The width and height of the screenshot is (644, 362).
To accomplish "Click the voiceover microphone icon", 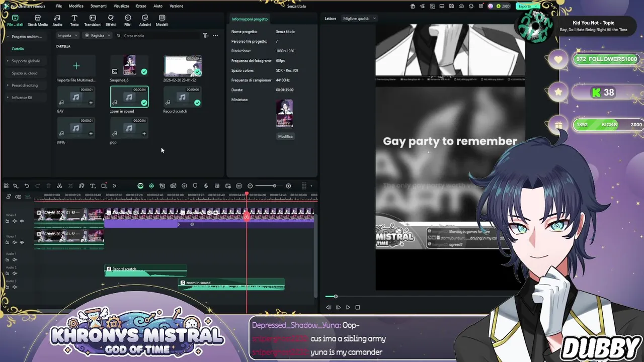I will tap(206, 186).
